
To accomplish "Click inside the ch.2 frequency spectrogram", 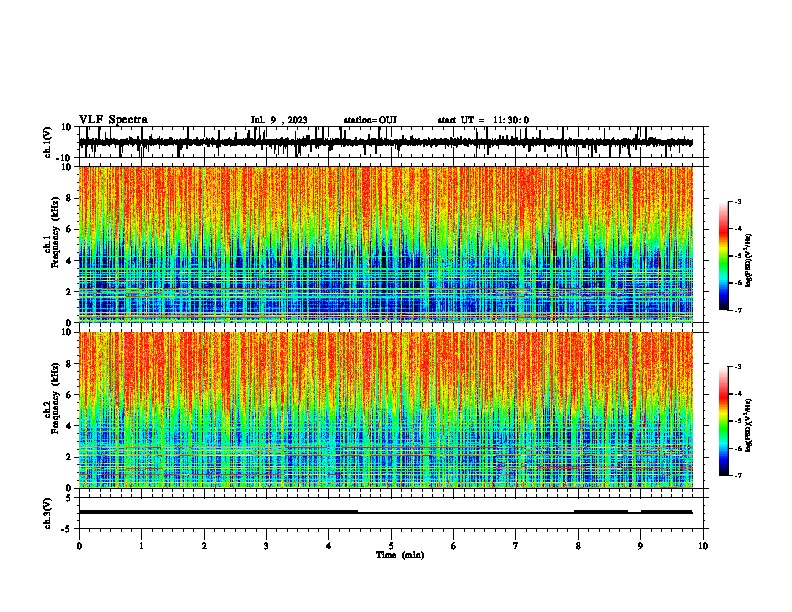I will [x=386, y=410].
